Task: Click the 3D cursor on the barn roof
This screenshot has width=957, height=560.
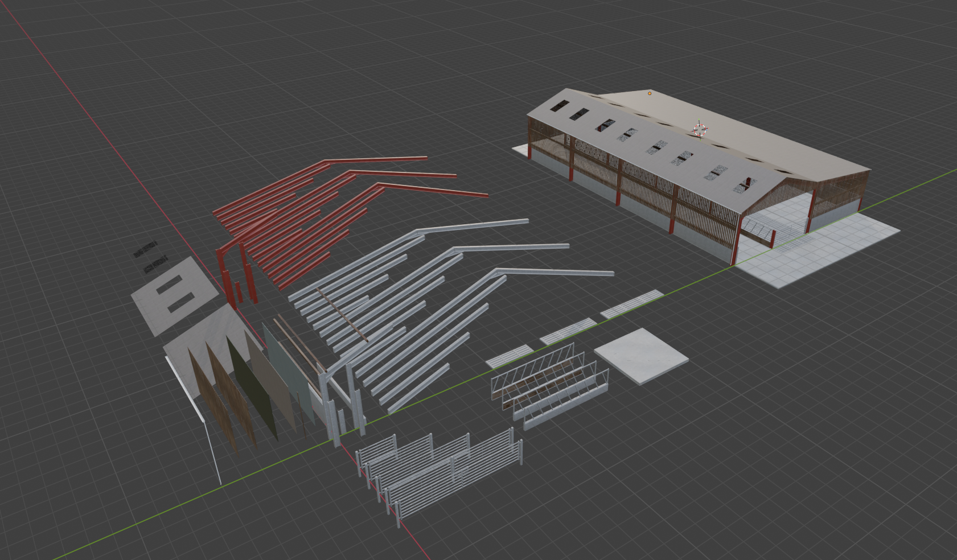Action: pos(700,129)
